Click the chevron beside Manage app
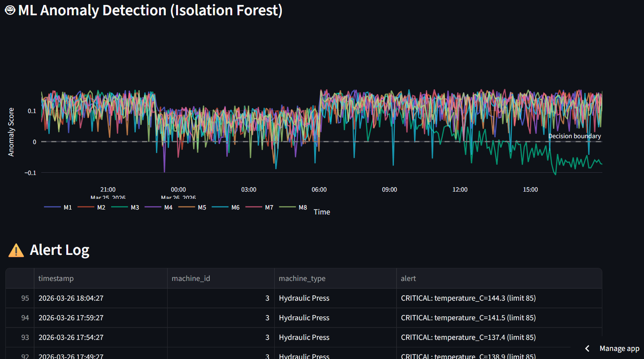The width and height of the screenshot is (644, 359). (587, 349)
